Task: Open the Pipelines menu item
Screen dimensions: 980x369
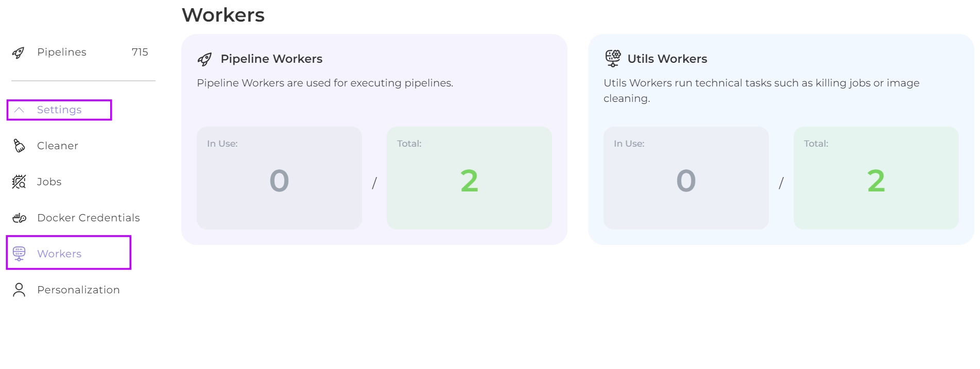Action: point(62,52)
